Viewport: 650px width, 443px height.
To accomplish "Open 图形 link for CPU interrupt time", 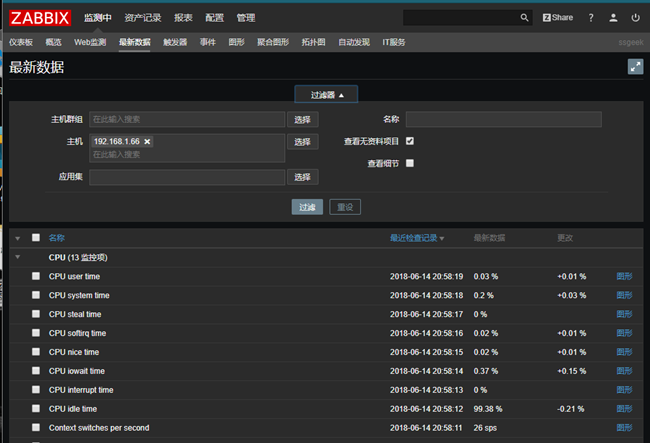I will [624, 390].
